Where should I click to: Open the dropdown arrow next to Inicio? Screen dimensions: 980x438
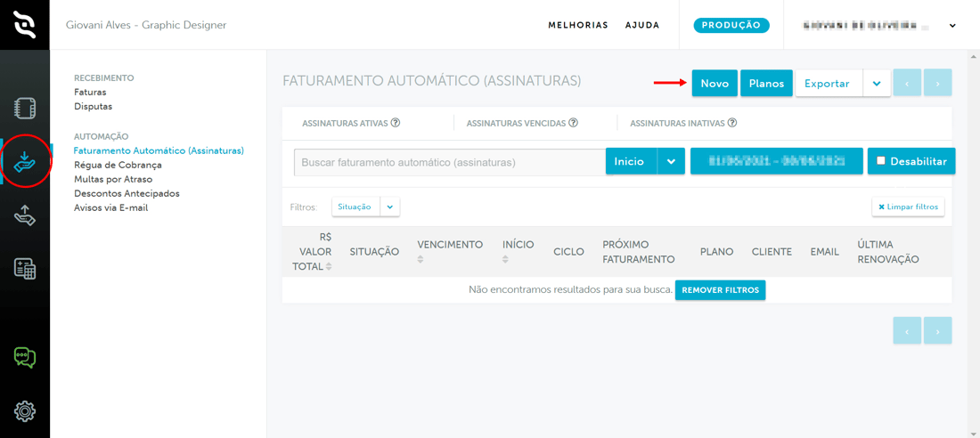tap(671, 161)
